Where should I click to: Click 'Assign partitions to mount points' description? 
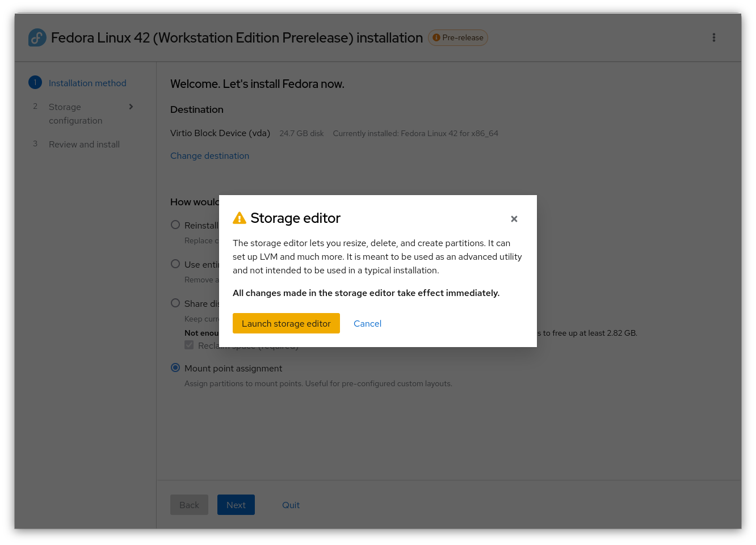[x=318, y=383]
